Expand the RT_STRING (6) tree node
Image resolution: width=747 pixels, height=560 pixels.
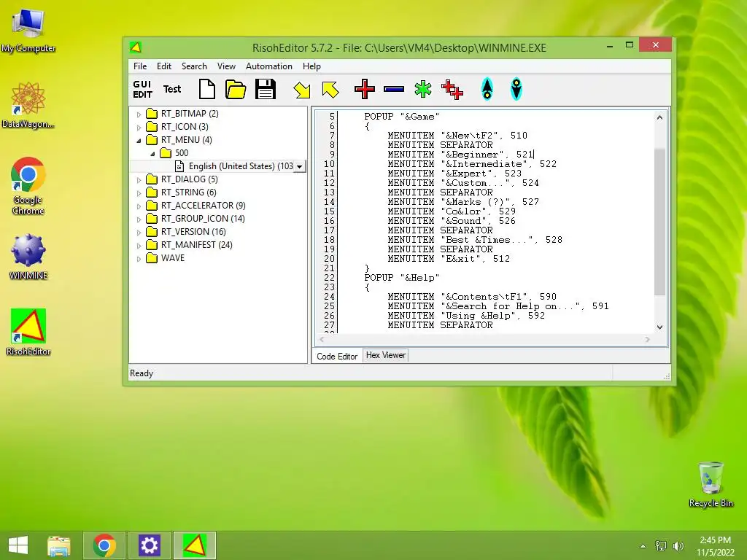[x=139, y=192]
